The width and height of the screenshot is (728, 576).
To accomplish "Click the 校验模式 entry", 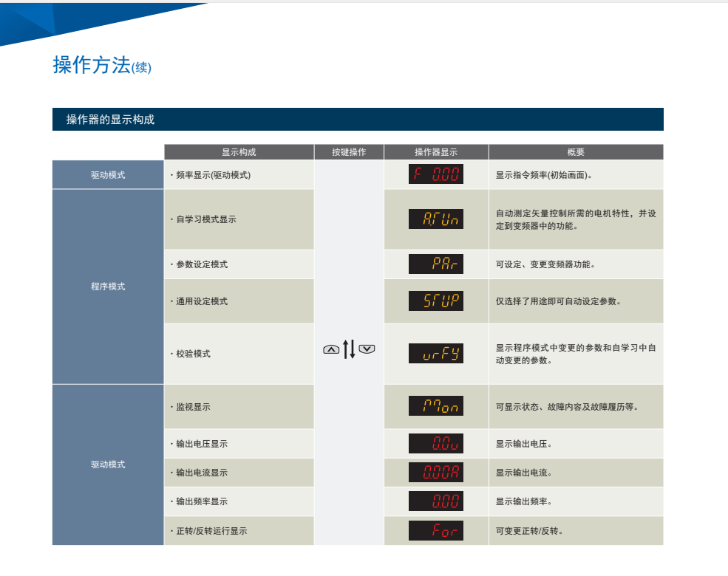I will pos(193,354).
